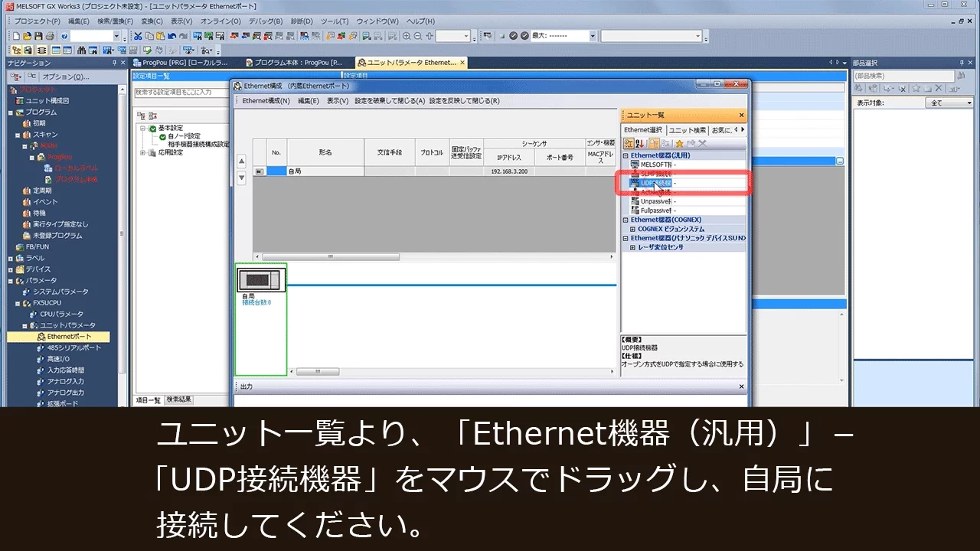This screenshot has height=551, width=980.
Task: Click the Undo arrow icon
Action: pyautogui.click(x=172, y=36)
